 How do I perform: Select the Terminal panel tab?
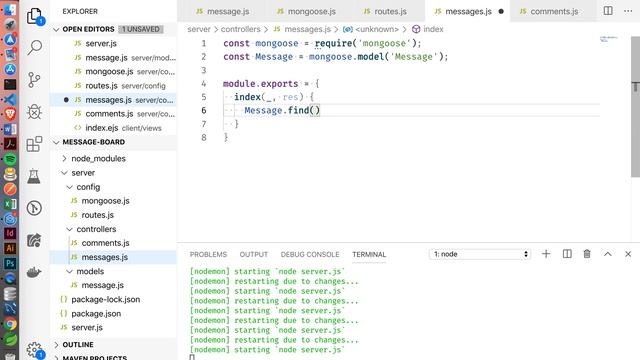[x=369, y=254]
